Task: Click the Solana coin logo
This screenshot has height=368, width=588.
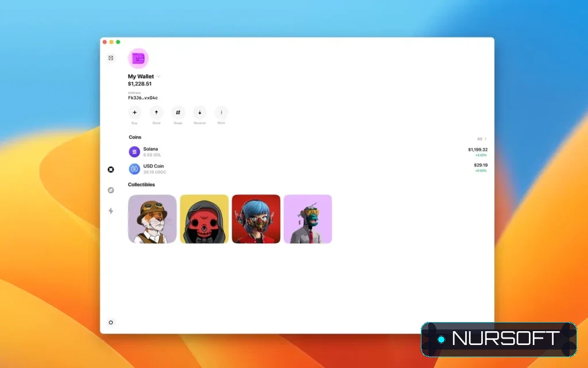Action: coord(134,152)
